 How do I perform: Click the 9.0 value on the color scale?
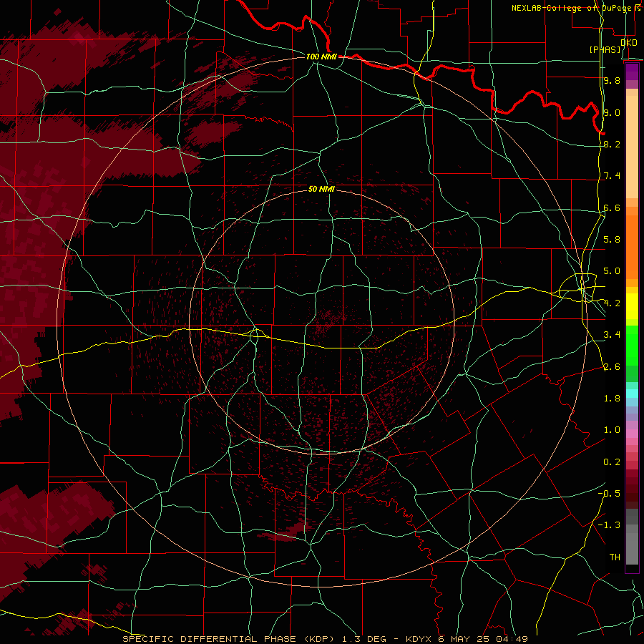coord(612,112)
